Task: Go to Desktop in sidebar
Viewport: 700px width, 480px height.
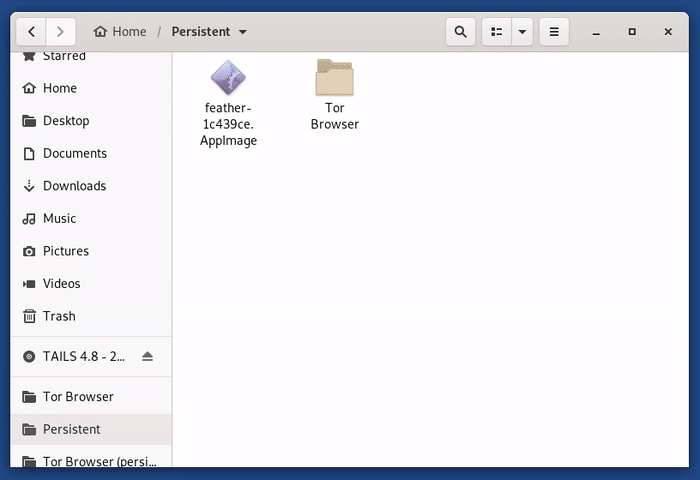Action: (x=66, y=121)
